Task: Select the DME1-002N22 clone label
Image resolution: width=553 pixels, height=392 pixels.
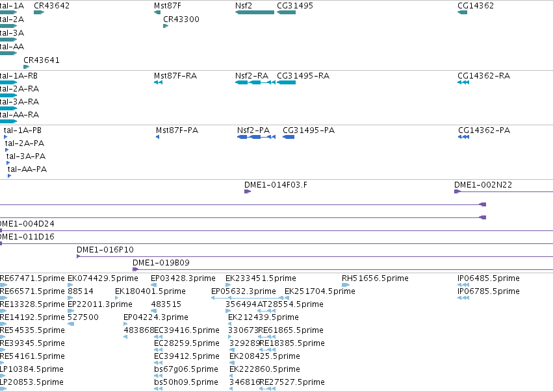Action: coord(483,185)
